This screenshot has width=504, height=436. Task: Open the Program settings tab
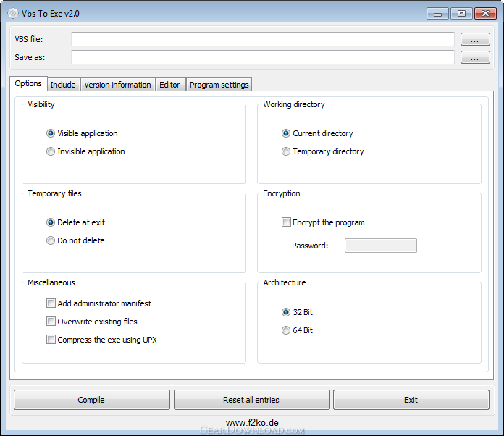[x=219, y=85]
